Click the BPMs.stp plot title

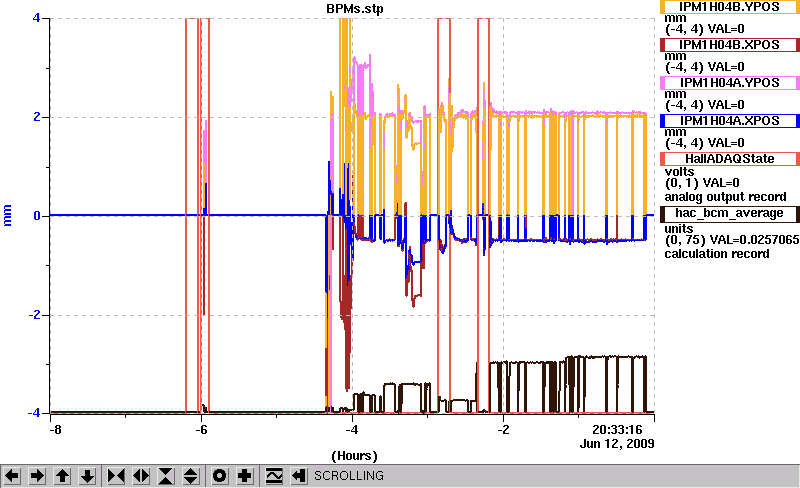click(355, 9)
